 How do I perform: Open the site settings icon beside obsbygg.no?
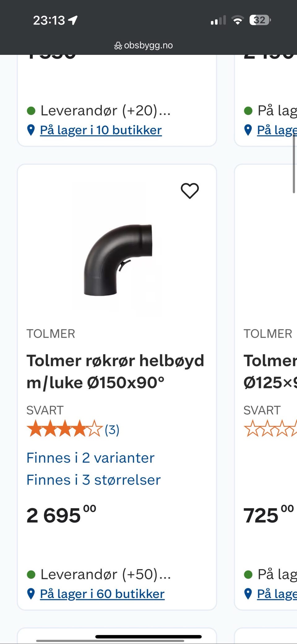[118, 45]
